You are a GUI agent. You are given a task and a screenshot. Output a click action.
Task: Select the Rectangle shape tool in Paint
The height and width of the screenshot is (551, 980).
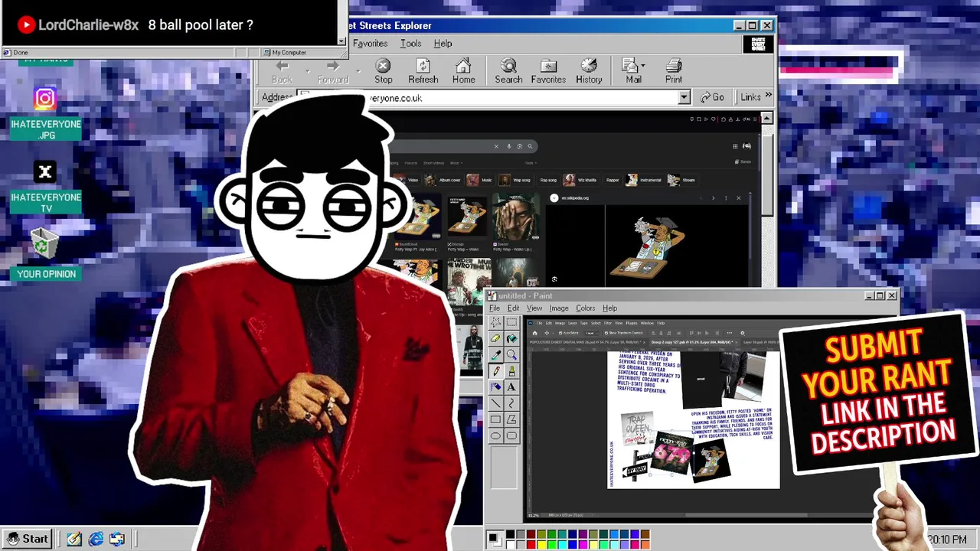pyautogui.click(x=495, y=419)
